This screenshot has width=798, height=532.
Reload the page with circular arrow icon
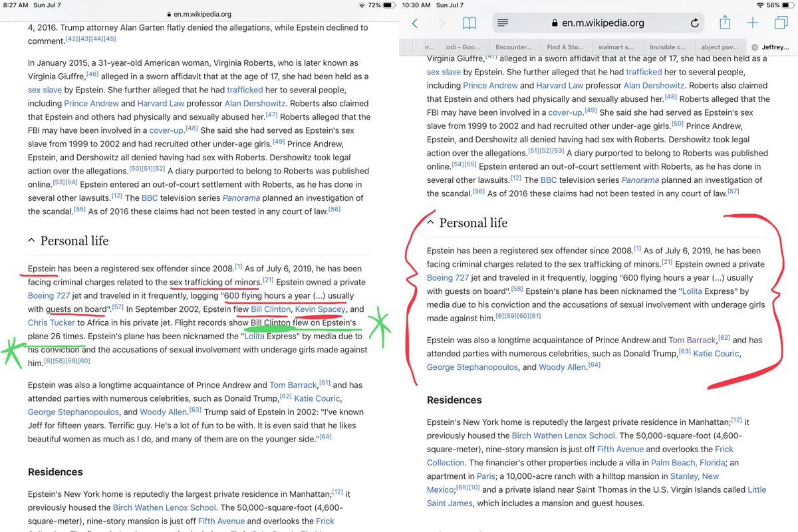695,23
